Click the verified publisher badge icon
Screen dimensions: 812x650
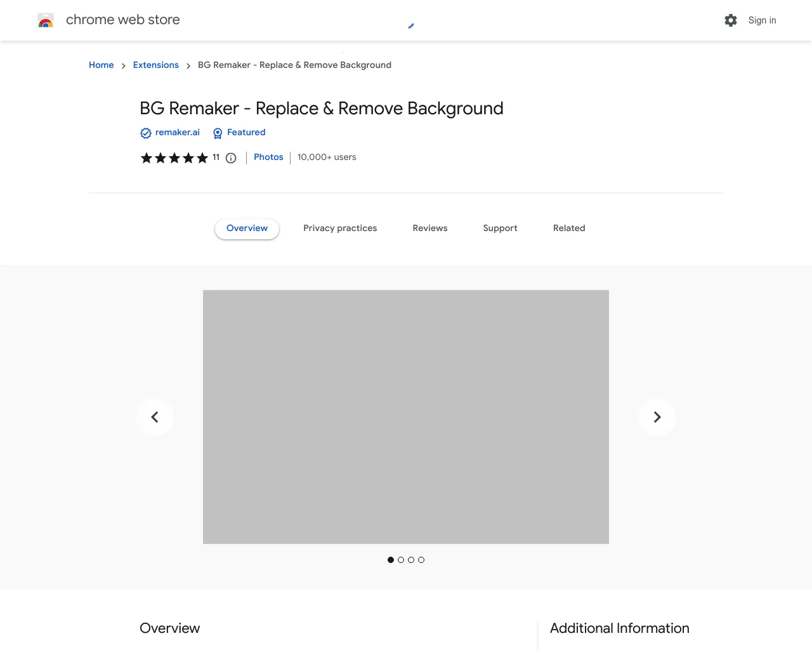pos(145,133)
